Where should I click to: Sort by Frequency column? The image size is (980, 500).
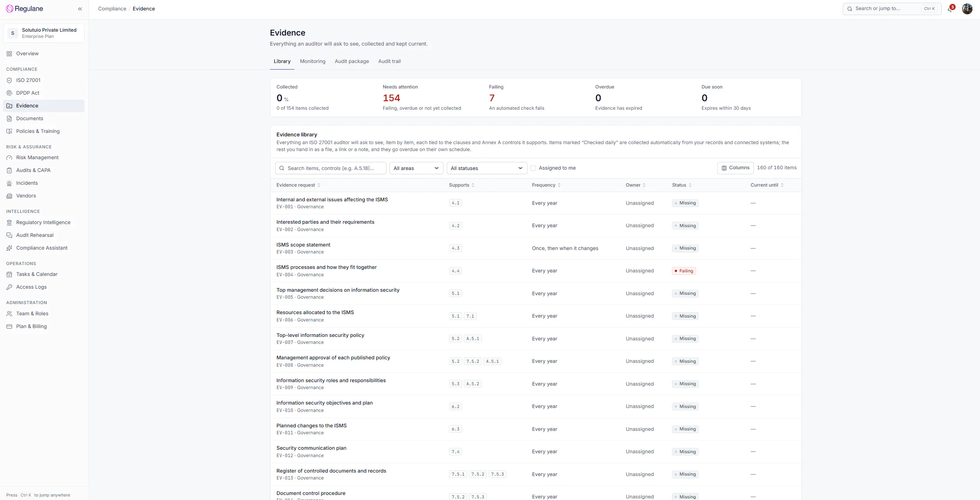click(546, 185)
